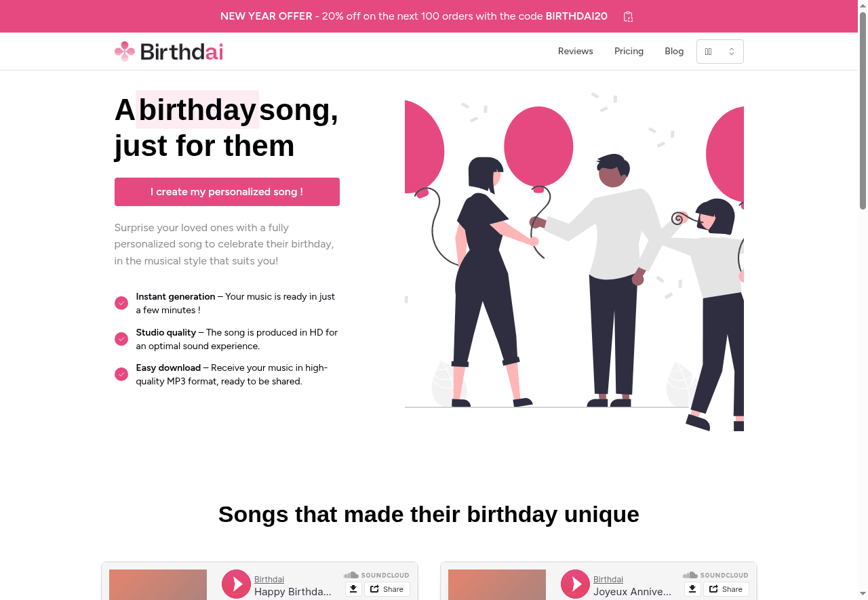Select the Easy download check bullet
The height and width of the screenshot is (600, 868).
[x=121, y=374]
